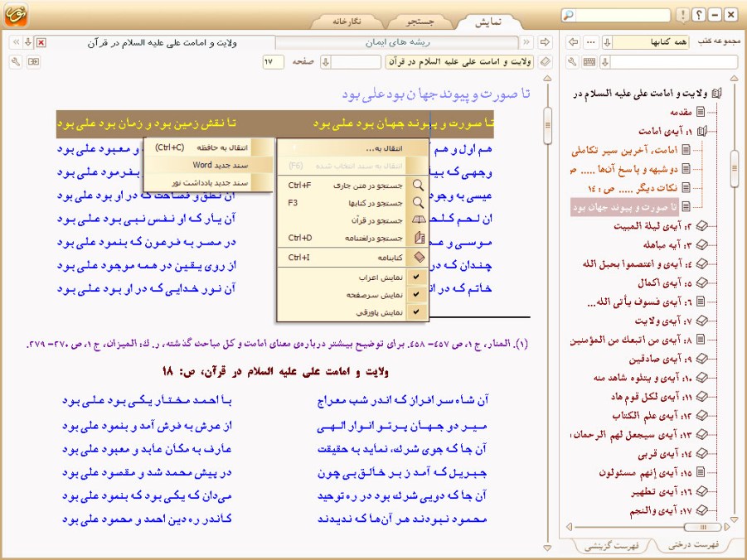Click the book icon next to the book title field

[x=545, y=61]
